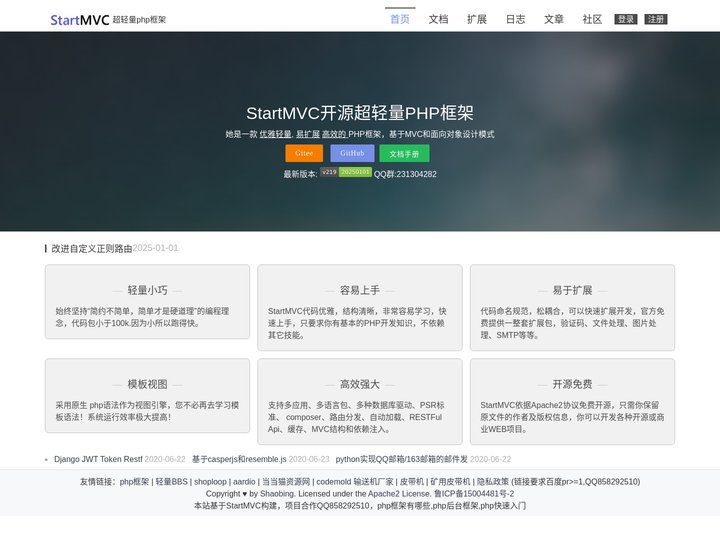The height and width of the screenshot is (540, 720).
Task: Open 基于casperjs和resemble.js article
Action: pyautogui.click(x=239, y=459)
